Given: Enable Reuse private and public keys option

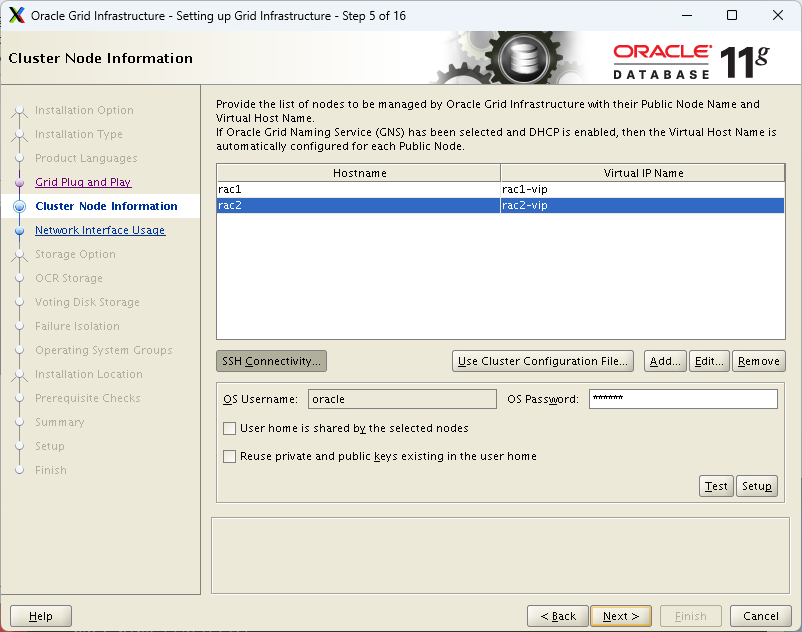Looking at the screenshot, I should click(x=230, y=456).
